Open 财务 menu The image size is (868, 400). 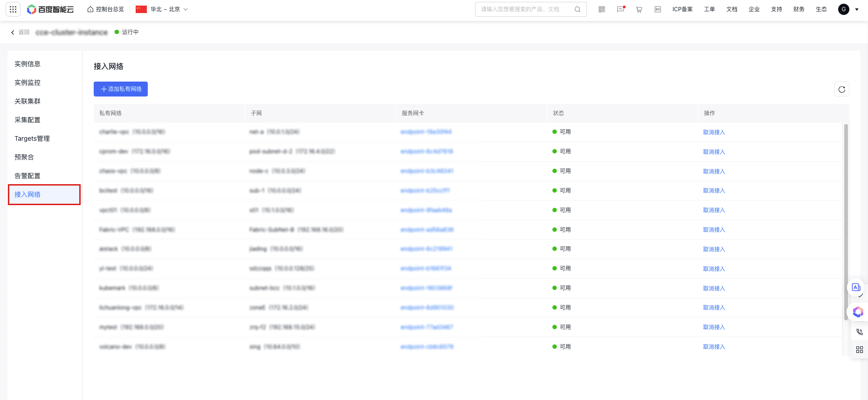pos(799,9)
